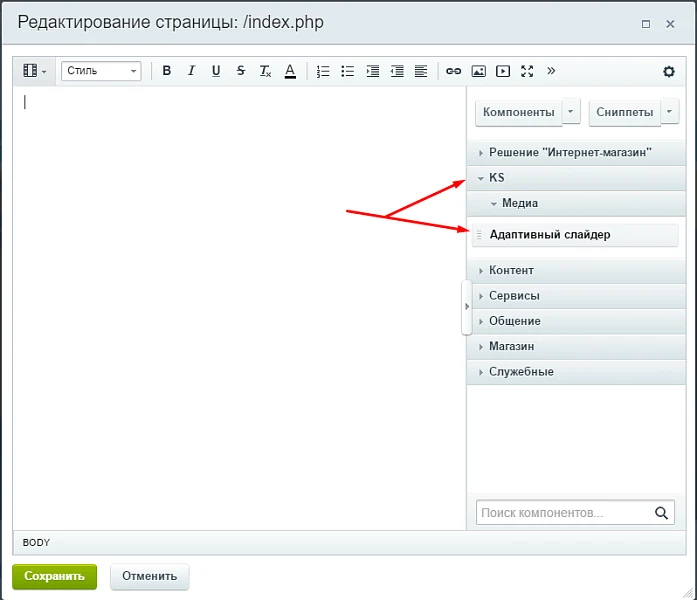Expand the Сервисы section
The height and width of the screenshot is (600, 697).
click(576, 296)
